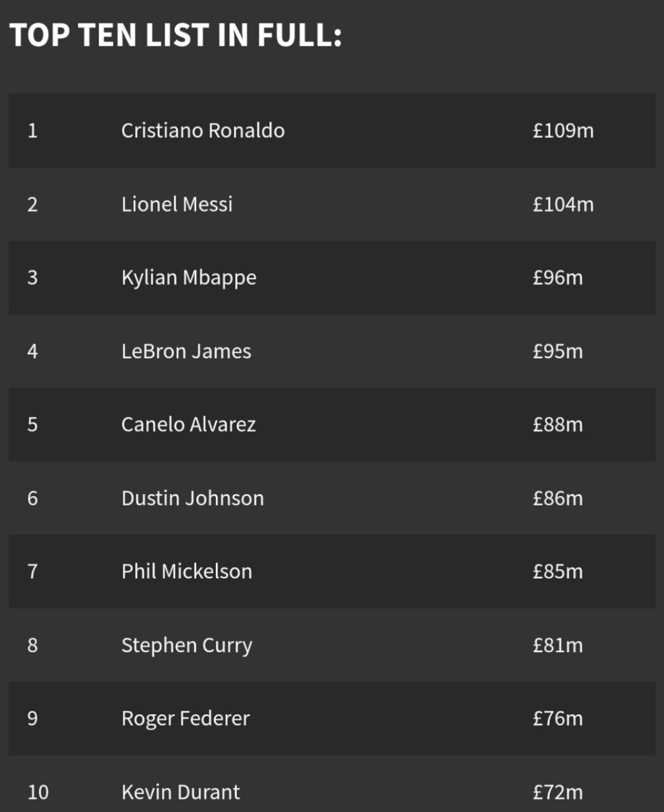The width and height of the screenshot is (664, 812).
Task: Select the Roger Federer name
Action: (x=185, y=719)
